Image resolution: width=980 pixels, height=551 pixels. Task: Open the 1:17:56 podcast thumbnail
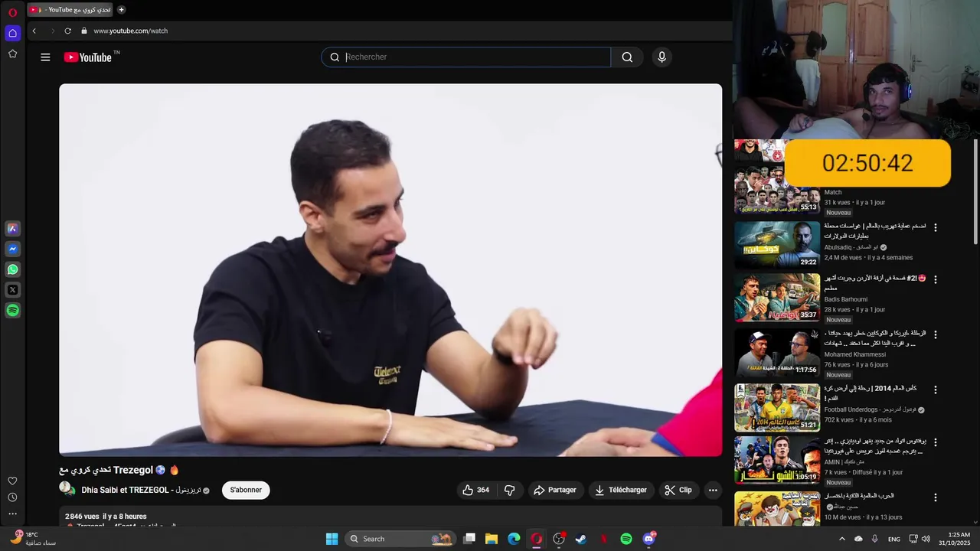coord(777,353)
